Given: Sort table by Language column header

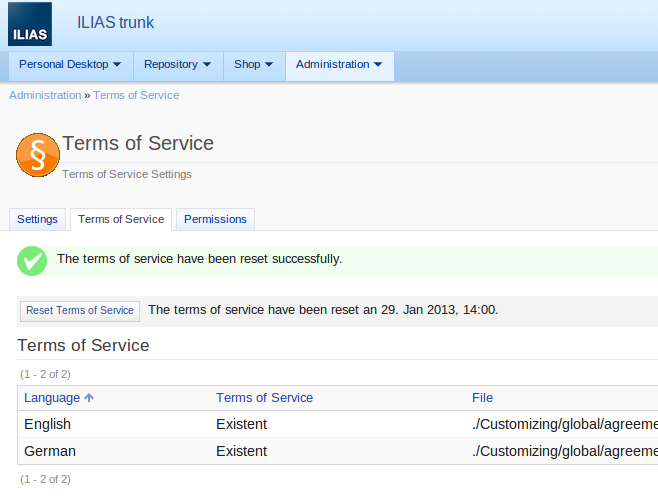Looking at the screenshot, I should [x=52, y=398].
